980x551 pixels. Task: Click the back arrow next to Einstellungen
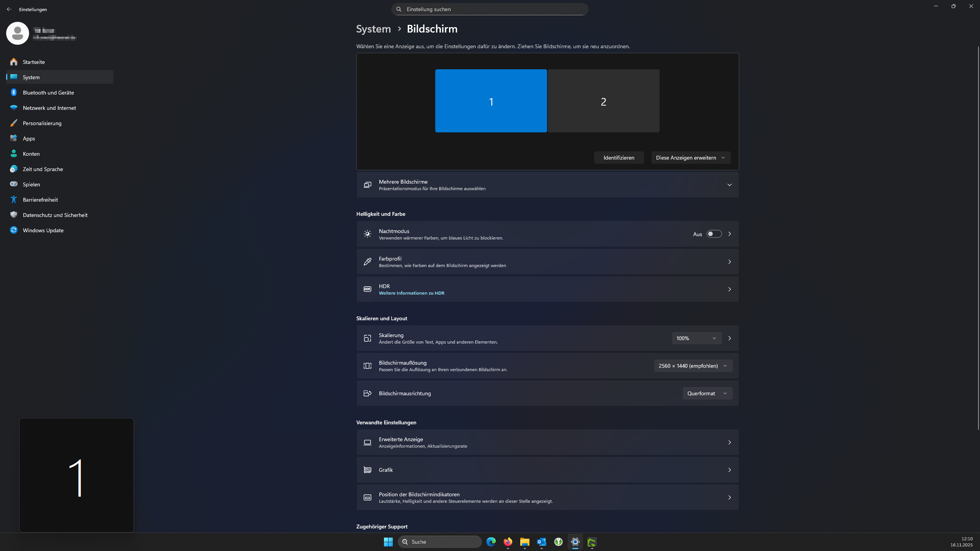click(x=9, y=9)
